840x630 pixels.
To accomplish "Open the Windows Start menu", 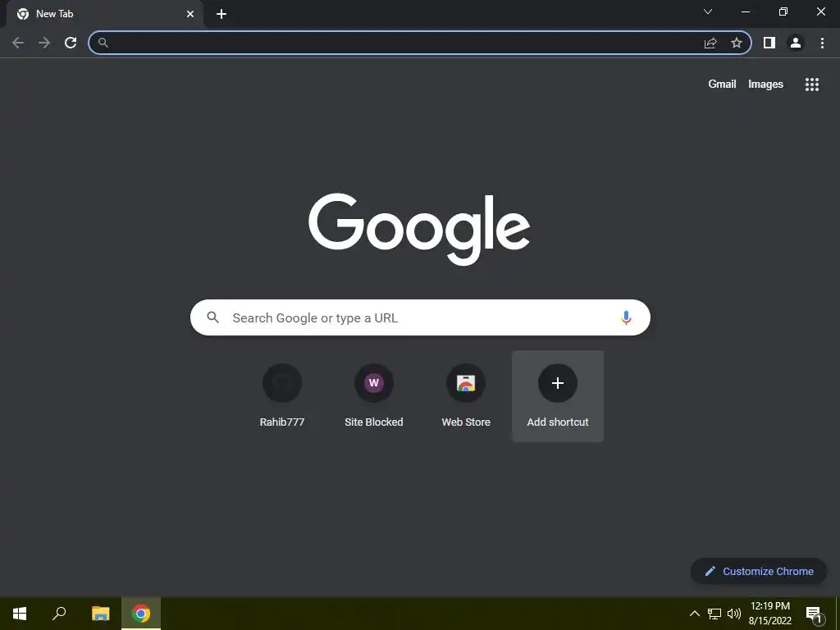I will [20, 614].
